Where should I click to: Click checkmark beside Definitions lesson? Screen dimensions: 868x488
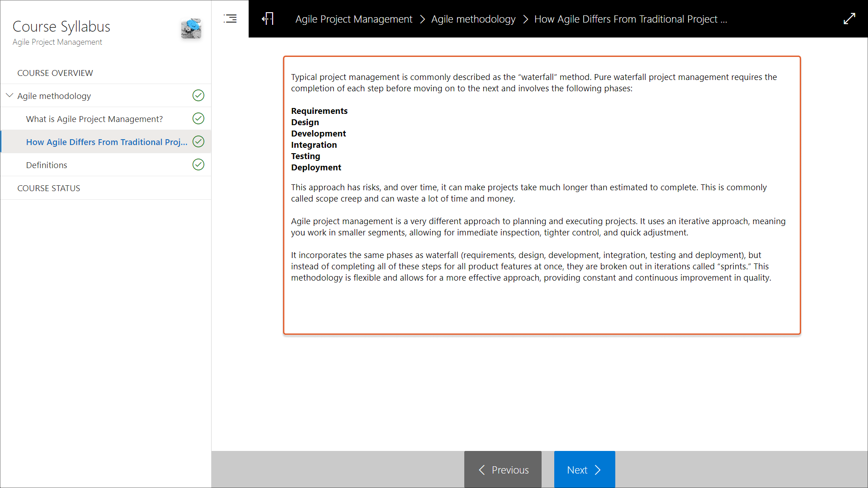pyautogui.click(x=198, y=164)
